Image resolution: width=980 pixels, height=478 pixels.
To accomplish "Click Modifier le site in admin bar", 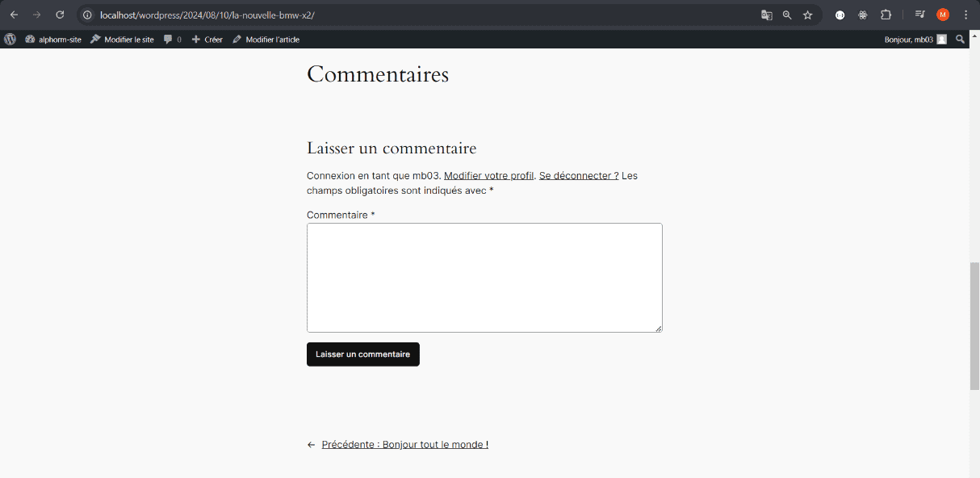I will coord(122,39).
